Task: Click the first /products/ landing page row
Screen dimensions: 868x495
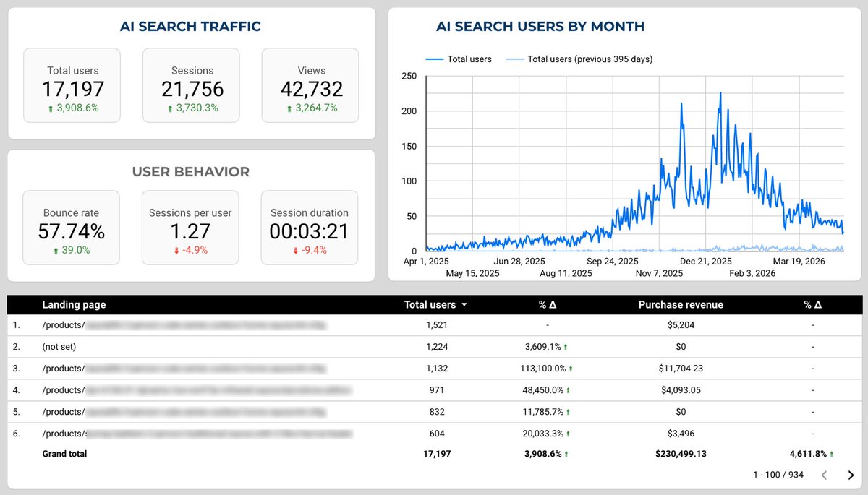Action: pos(434,325)
